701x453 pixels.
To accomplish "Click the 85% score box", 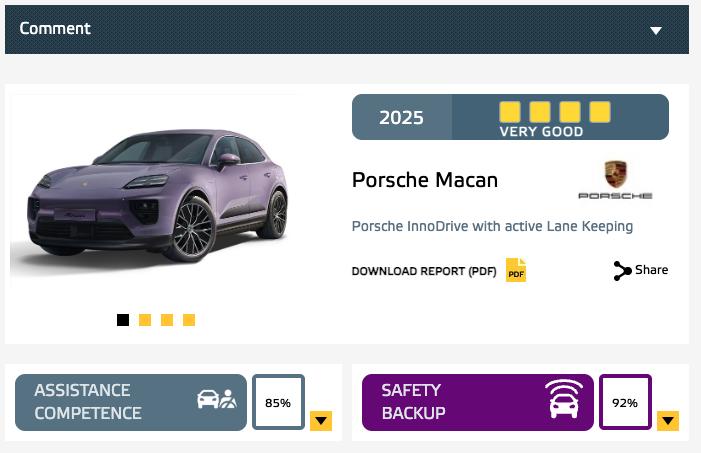I will [278, 402].
